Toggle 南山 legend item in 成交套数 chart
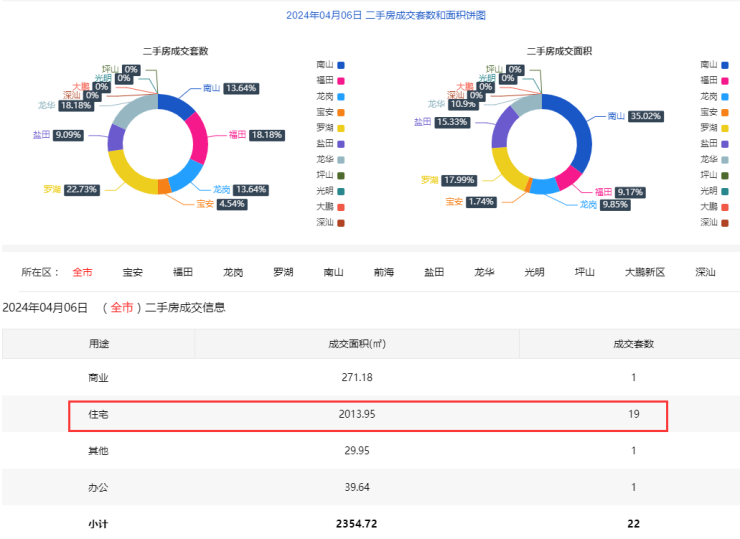 [x=329, y=64]
